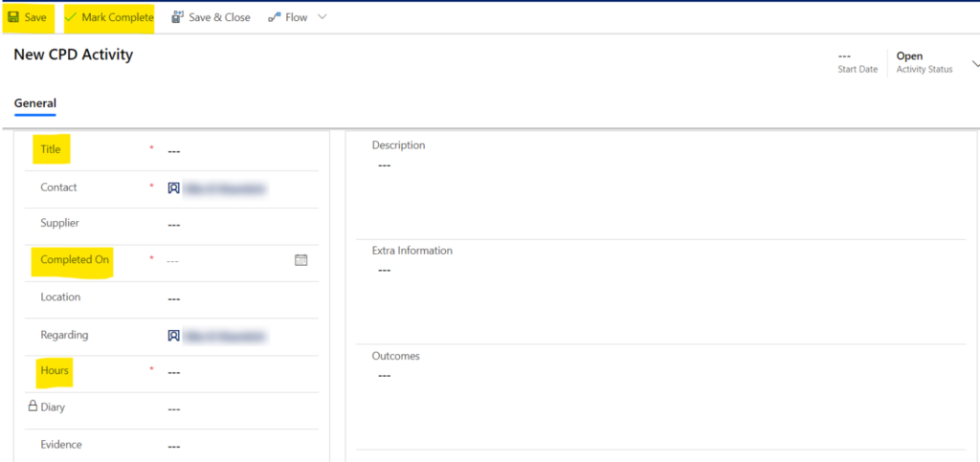Click the Mark Complete checkmark icon
Image resolution: width=980 pixels, height=462 pixels.
pyautogui.click(x=71, y=17)
